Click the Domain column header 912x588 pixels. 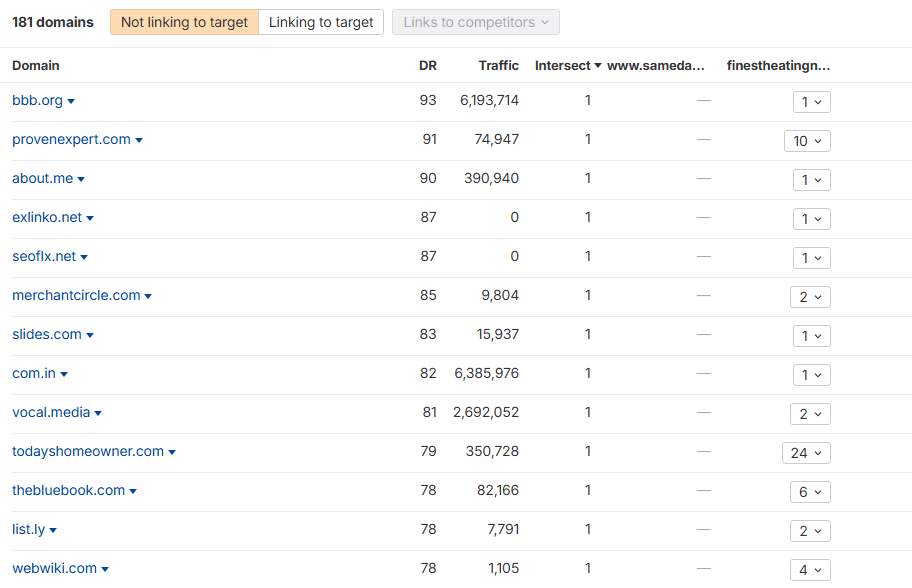[36, 65]
